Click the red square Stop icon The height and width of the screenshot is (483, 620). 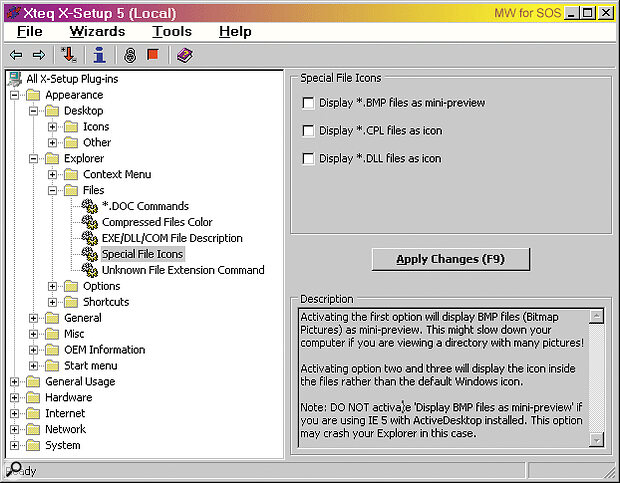[x=153, y=55]
